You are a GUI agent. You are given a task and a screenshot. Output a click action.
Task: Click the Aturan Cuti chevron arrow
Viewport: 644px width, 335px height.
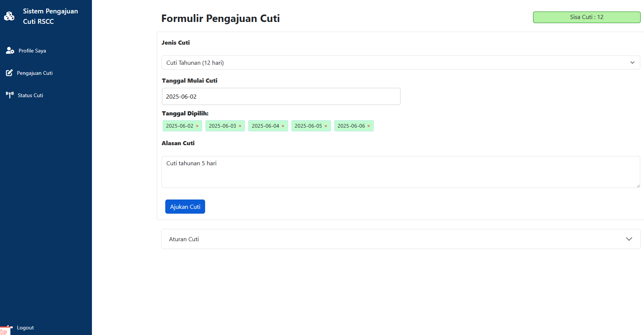[629, 239]
